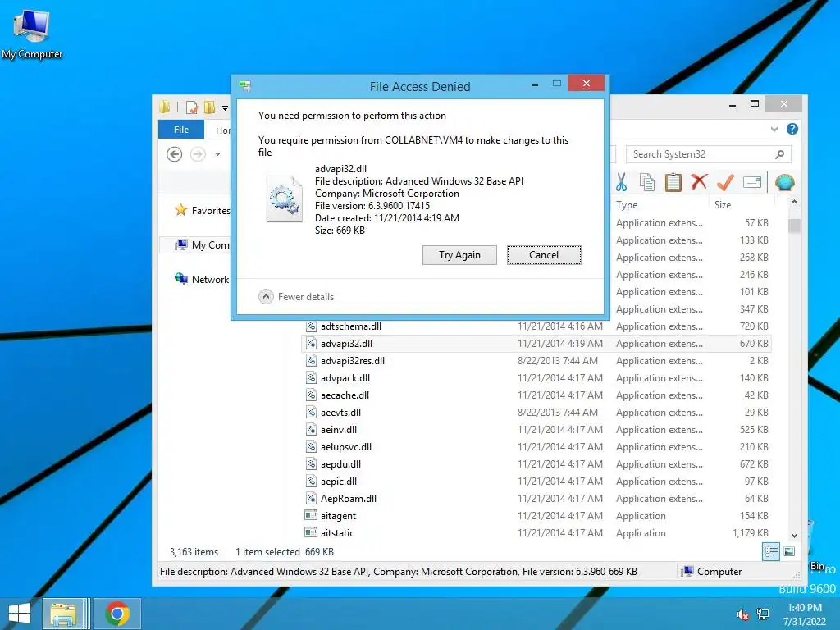Screen dimensions: 840x630
Task: Click the Cut scissors icon in Explorer
Action: pyautogui.click(x=622, y=182)
